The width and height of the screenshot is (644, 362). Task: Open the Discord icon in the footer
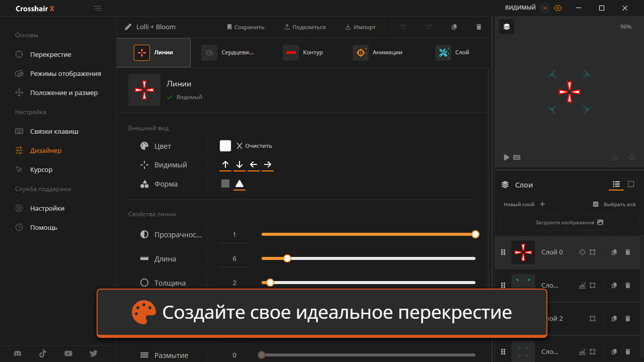(18, 353)
